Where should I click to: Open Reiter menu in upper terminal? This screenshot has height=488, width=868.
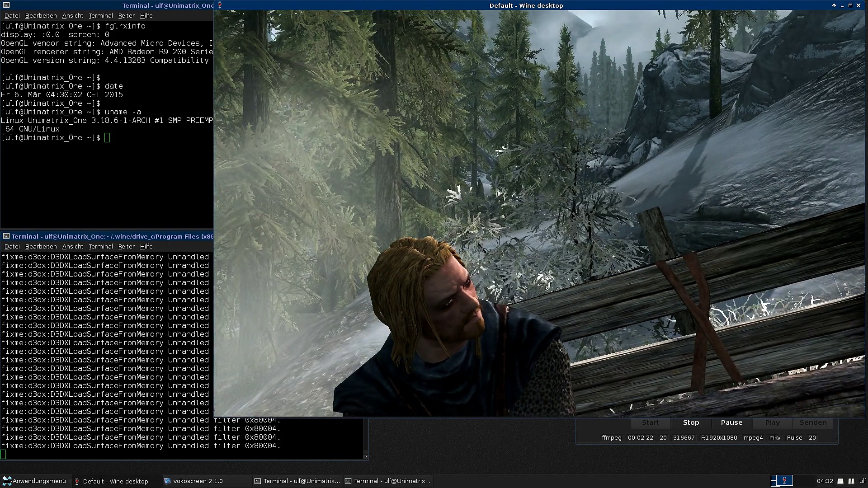(x=126, y=15)
